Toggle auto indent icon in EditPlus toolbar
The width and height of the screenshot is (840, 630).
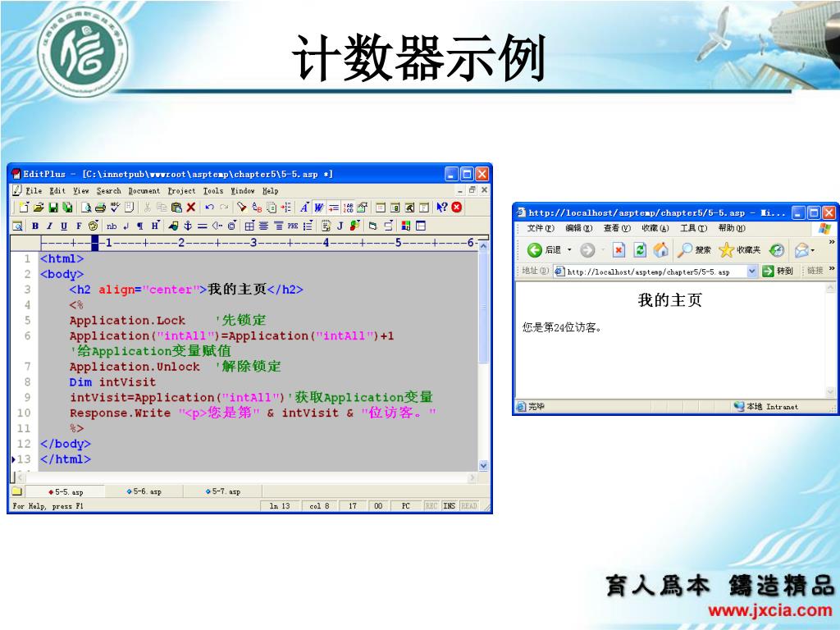pyautogui.click(x=334, y=208)
